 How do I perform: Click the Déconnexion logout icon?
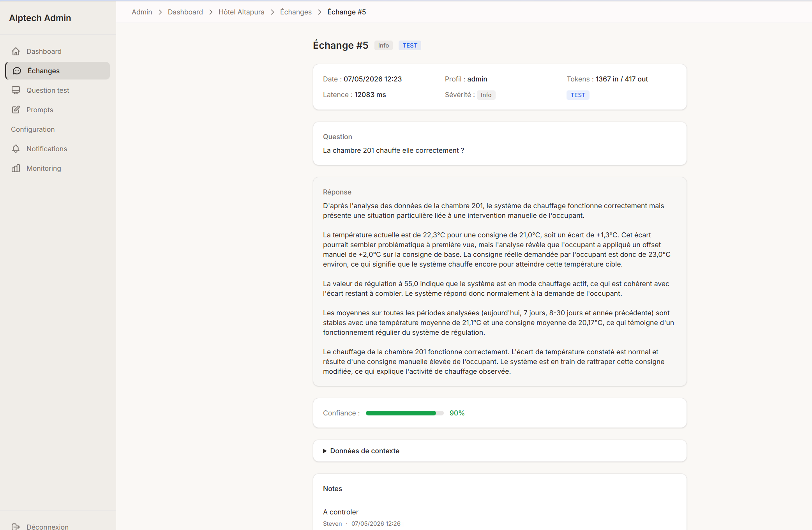coord(16,526)
